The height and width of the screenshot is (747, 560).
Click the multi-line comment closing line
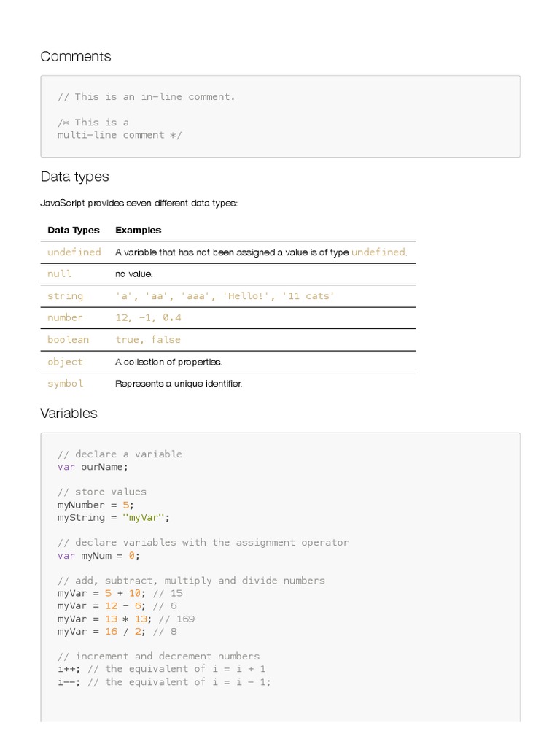pos(120,135)
